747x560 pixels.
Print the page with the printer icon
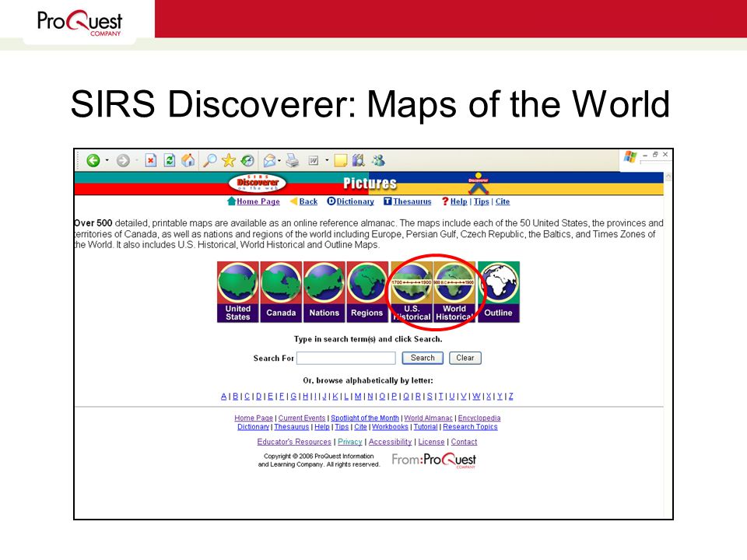[293, 160]
